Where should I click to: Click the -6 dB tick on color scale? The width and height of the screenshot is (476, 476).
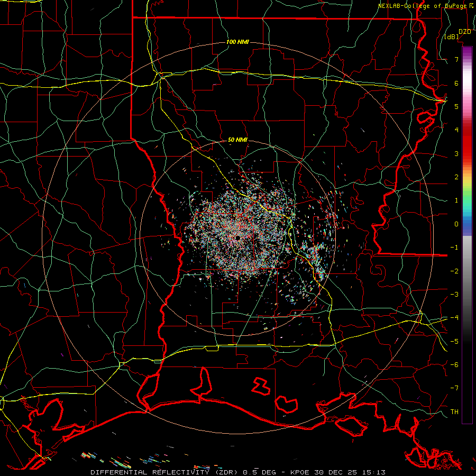[x=454, y=365]
